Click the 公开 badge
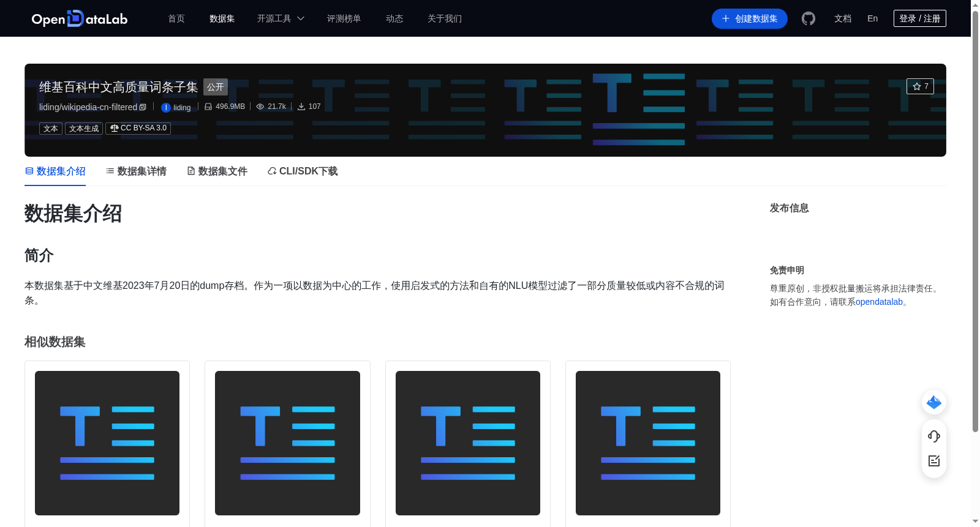 tap(216, 87)
